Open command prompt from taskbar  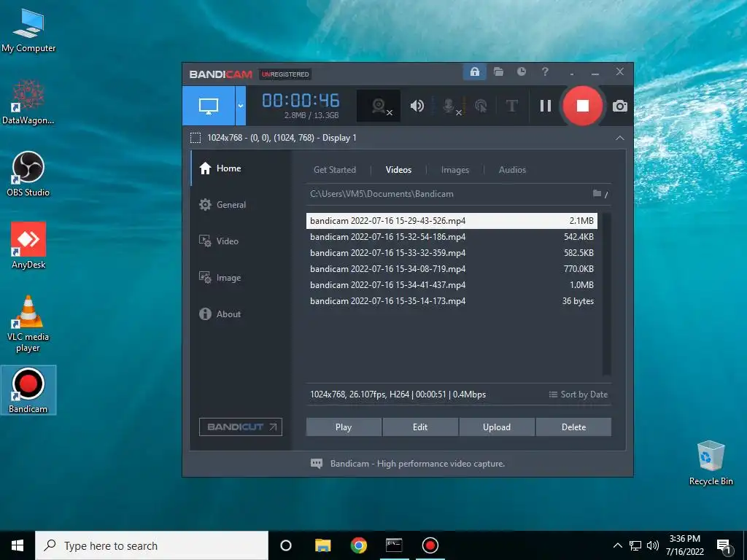coord(394,545)
